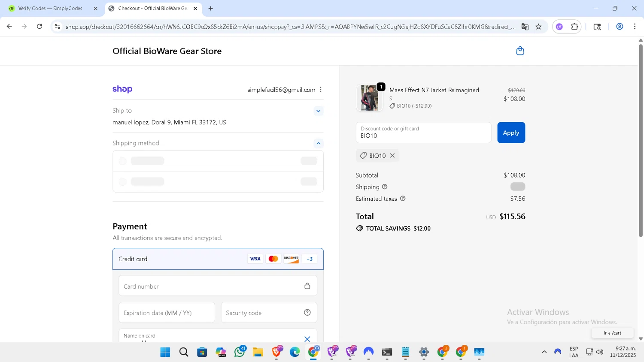
Task: Open Microsoft Edge from the taskbar
Action: pos(295,352)
